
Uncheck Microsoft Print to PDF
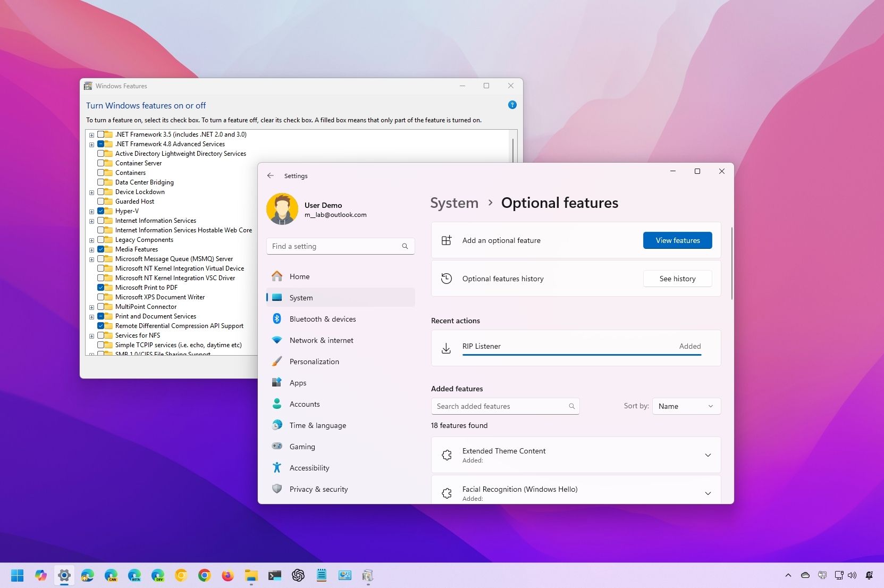pyautogui.click(x=102, y=287)
